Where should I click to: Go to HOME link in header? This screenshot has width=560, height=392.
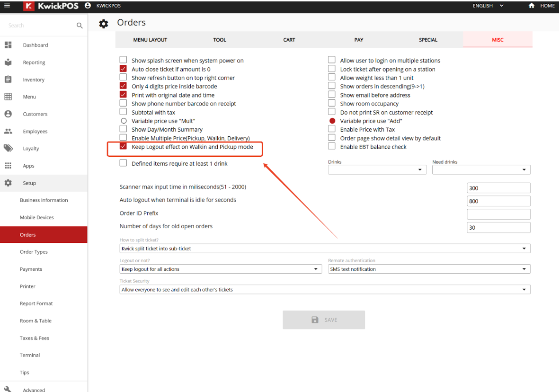pos(547,6)
